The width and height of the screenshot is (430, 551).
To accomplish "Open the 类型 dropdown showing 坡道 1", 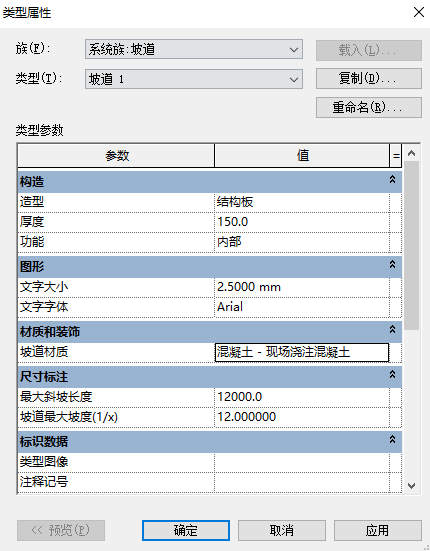I will [194, 79].
